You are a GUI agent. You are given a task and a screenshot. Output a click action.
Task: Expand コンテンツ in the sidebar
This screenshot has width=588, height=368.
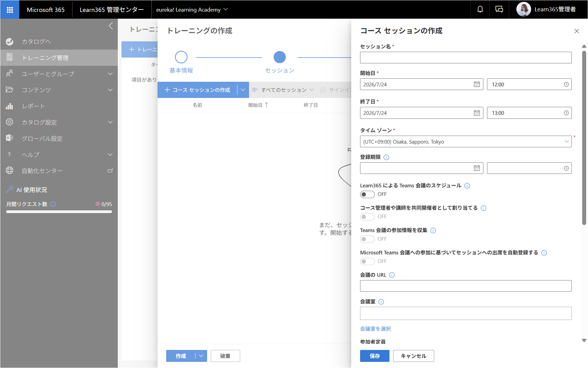click(110, 90)
